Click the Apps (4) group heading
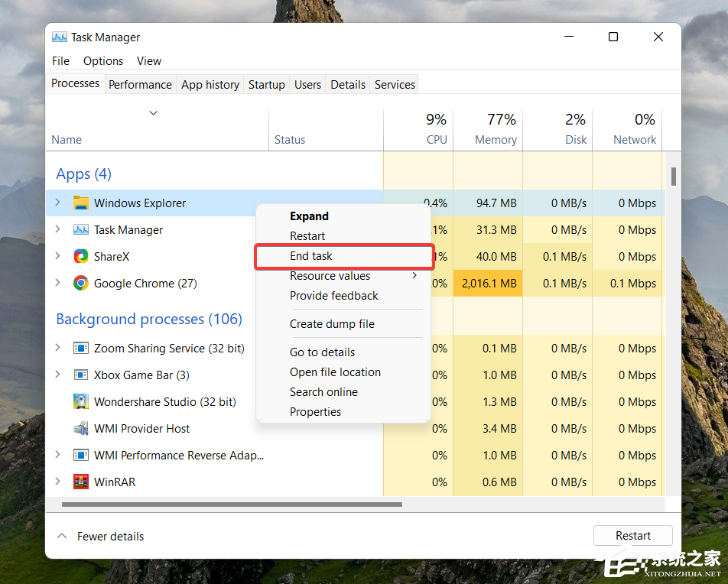This screenshot has width=728, height=584. [x=83, y=174]
